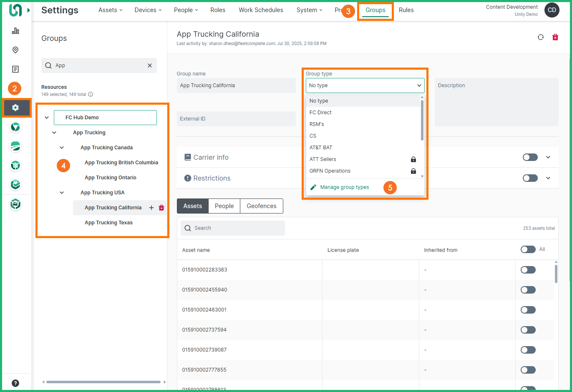Enable the Carrier info toggle
572x392 pixels.
click(x=530, y=157)
